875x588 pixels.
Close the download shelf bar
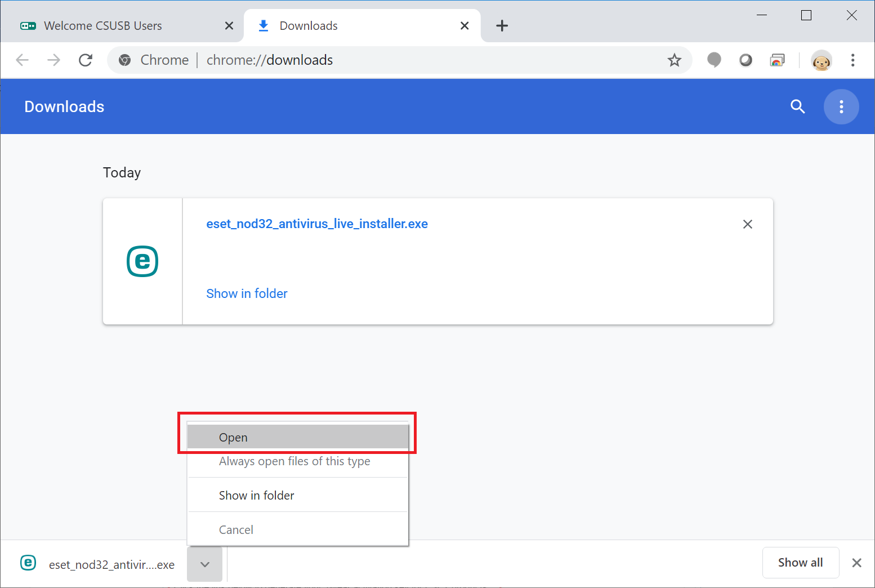point(856,563)
